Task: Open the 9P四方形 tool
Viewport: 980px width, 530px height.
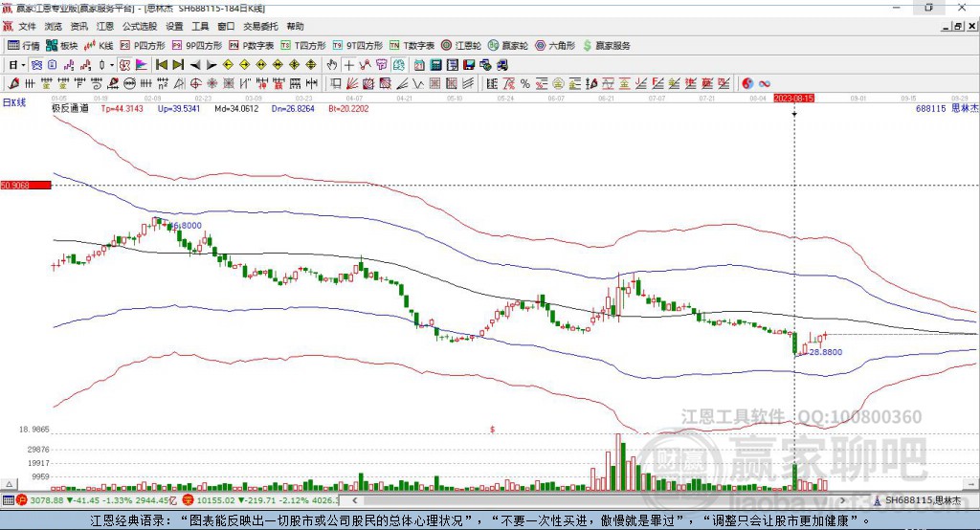Action: 197,46
